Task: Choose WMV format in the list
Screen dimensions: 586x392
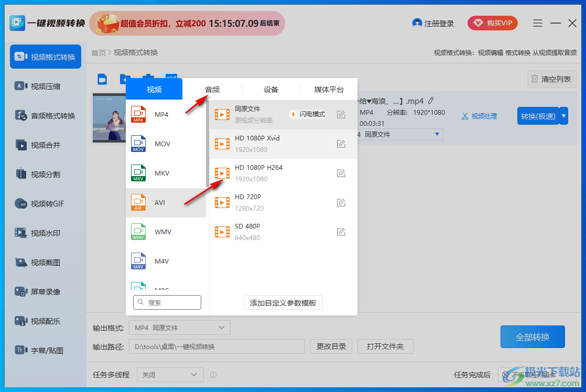Action: click(166, 232)
